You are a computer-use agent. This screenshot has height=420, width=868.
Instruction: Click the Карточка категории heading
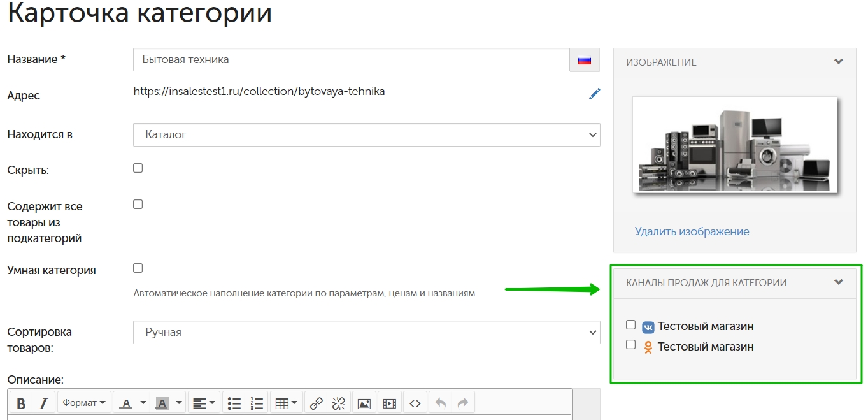[140, 14]
